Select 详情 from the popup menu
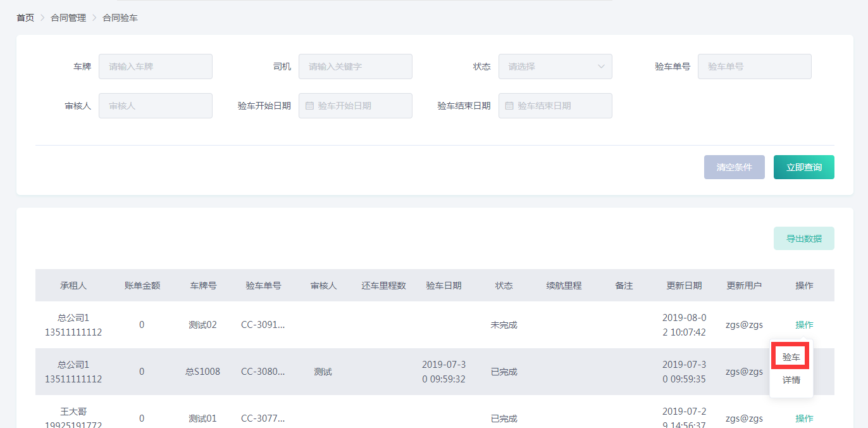868x428 pixels. (x=791, y=380)
